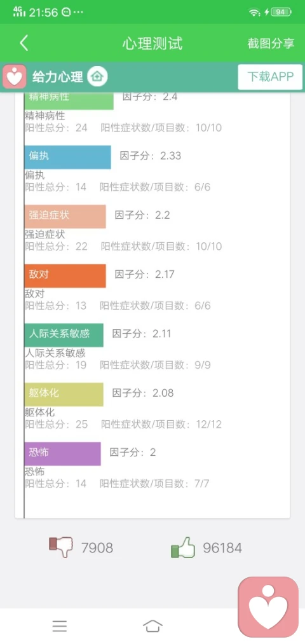305x644 pixels.
Task: Tap the 给力心理 heart logo at top
Action: click(15, 77)
